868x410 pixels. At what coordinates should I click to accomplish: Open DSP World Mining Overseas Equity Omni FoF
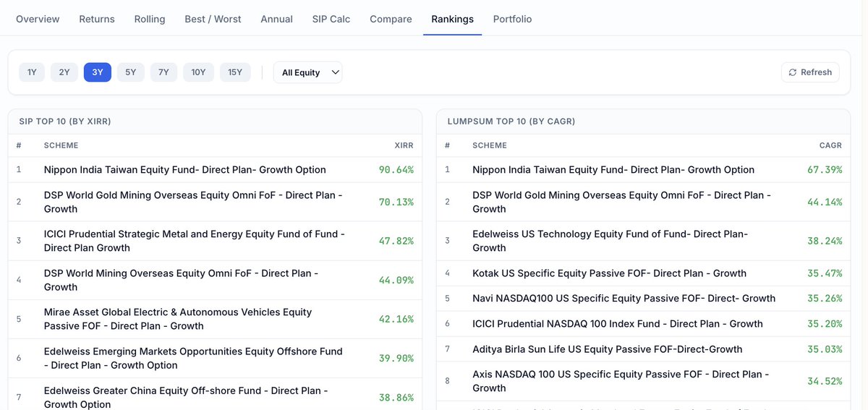tap(181, 281)
